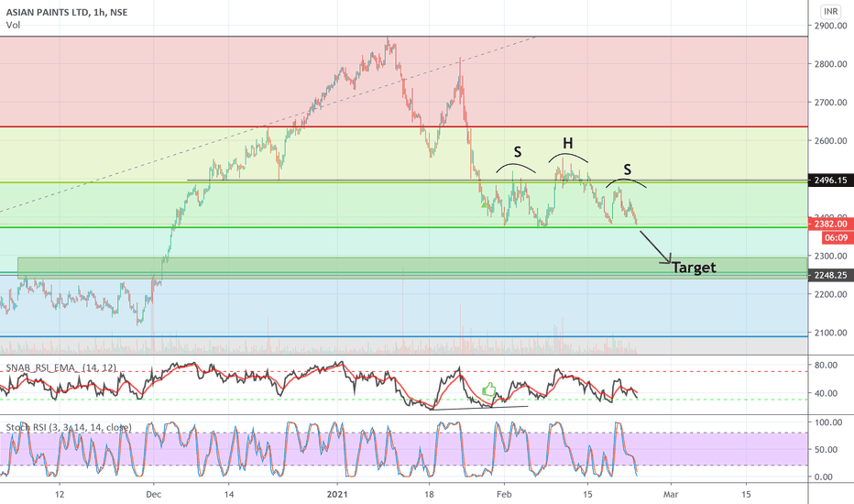The height and width of the screenshot is (504, 854).
Task: Click the Dec date on time axis
Action: pos(154,494)
